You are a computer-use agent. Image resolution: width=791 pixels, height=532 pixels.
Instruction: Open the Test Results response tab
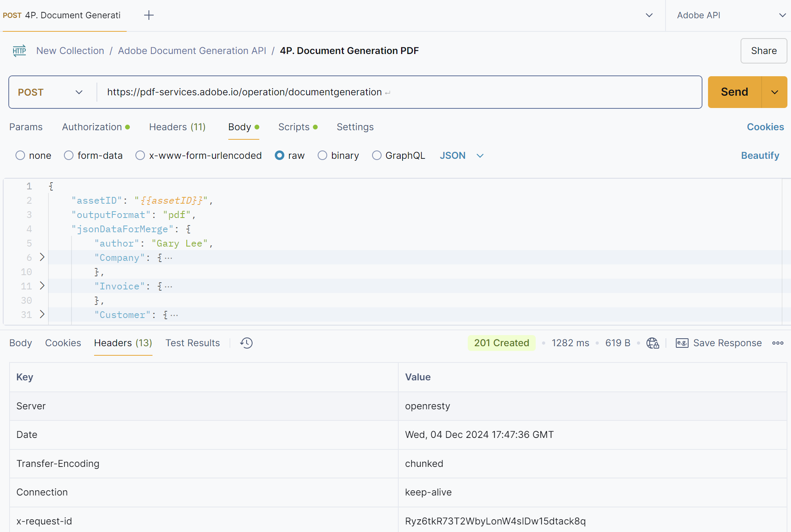pos(193,343)
